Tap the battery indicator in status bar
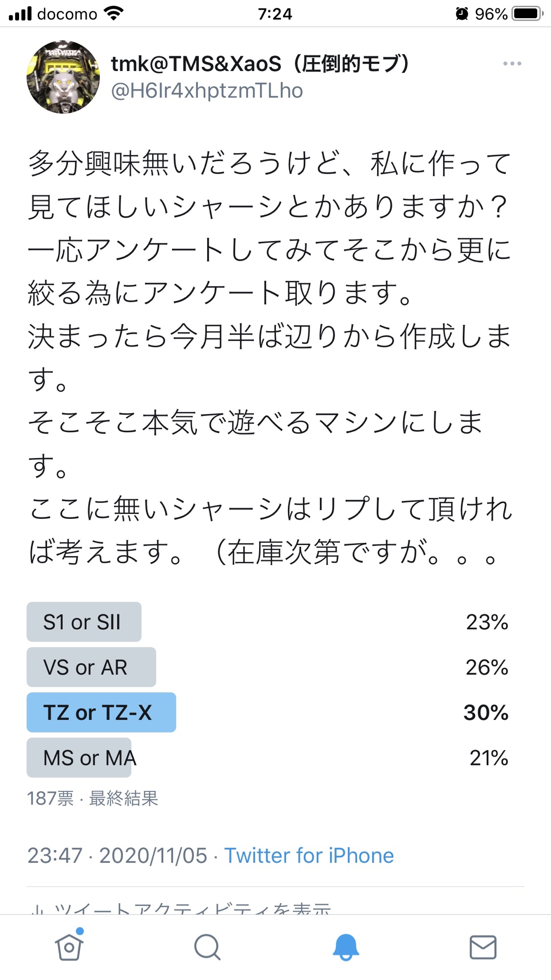The image size is (551, 980). (x=527, y=14)
